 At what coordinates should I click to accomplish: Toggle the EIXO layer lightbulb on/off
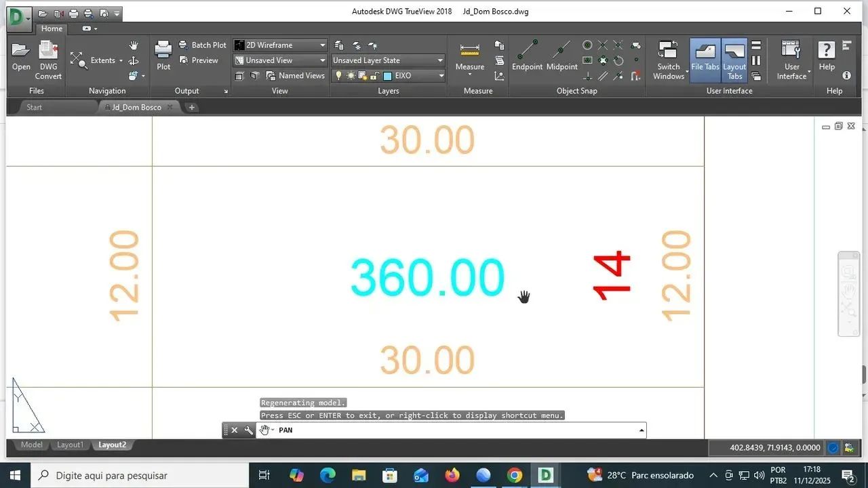pyautogui.click(x=339, y=76)
